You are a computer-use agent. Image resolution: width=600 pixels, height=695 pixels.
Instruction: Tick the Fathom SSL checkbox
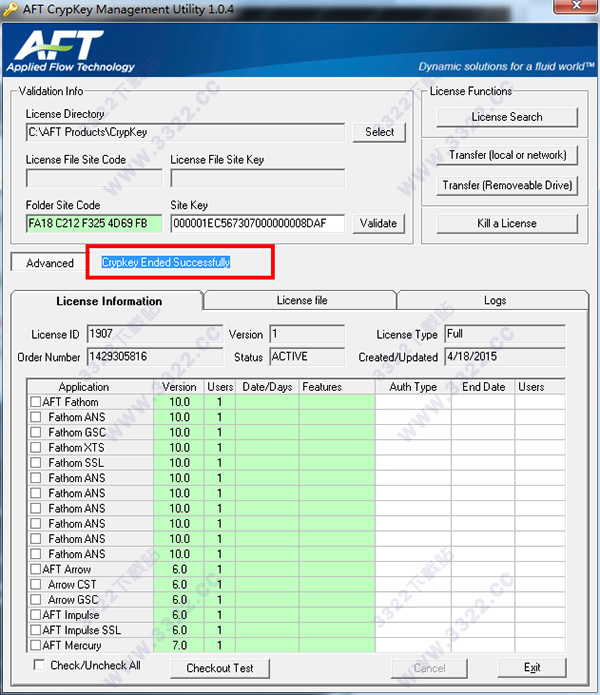click(x=35, y=463)
